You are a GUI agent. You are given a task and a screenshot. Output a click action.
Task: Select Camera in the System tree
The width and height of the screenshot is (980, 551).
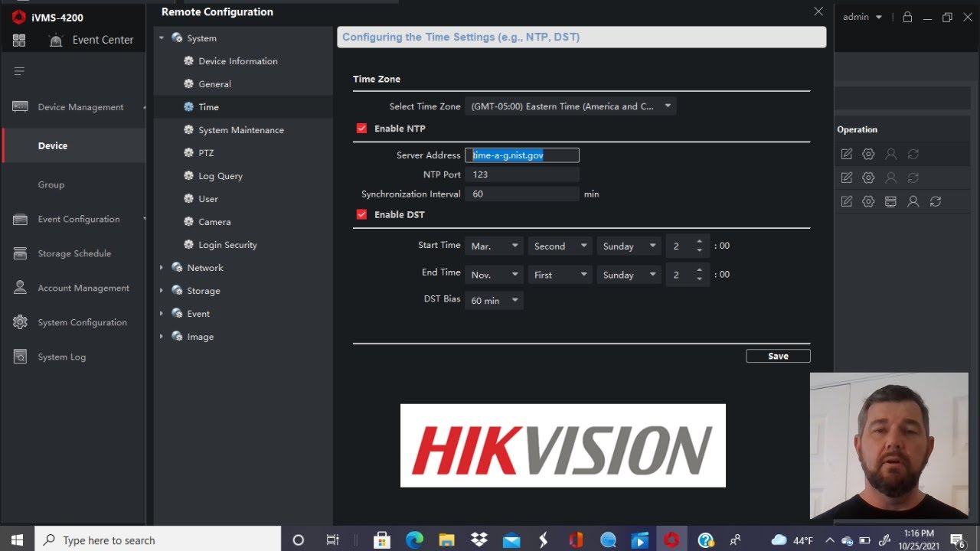pyautogui.click(x=214, y=222)
